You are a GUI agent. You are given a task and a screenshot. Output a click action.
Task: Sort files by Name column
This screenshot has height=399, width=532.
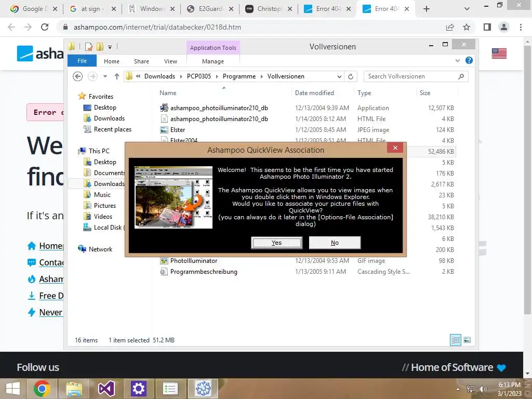168,92
